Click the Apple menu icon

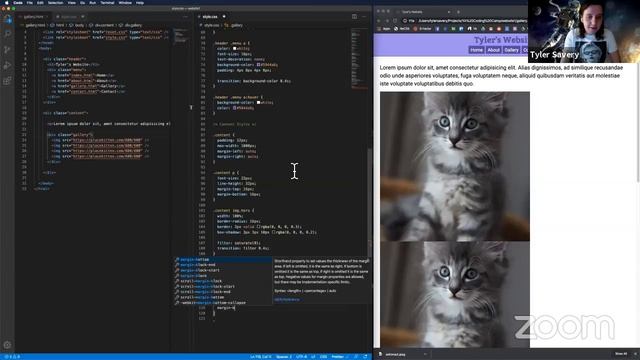click(x=7, y=2)
